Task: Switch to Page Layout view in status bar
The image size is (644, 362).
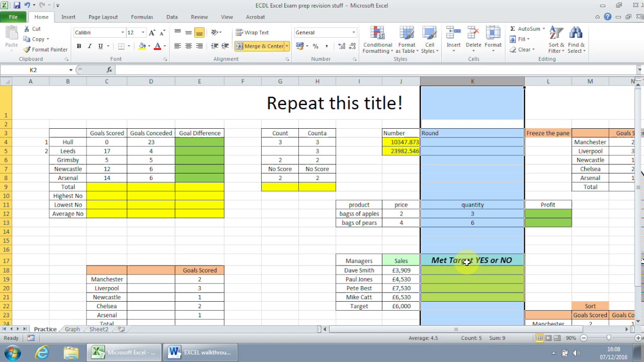Action: coord(548,338)
